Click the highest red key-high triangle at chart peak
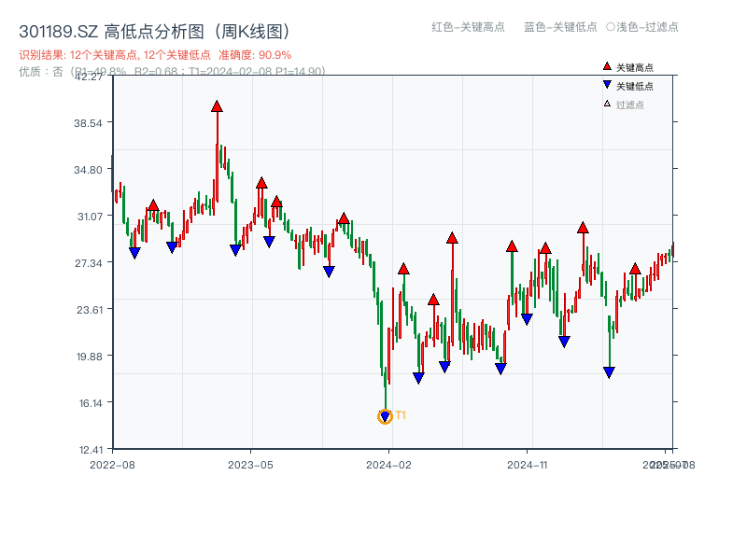 point(217,106)
